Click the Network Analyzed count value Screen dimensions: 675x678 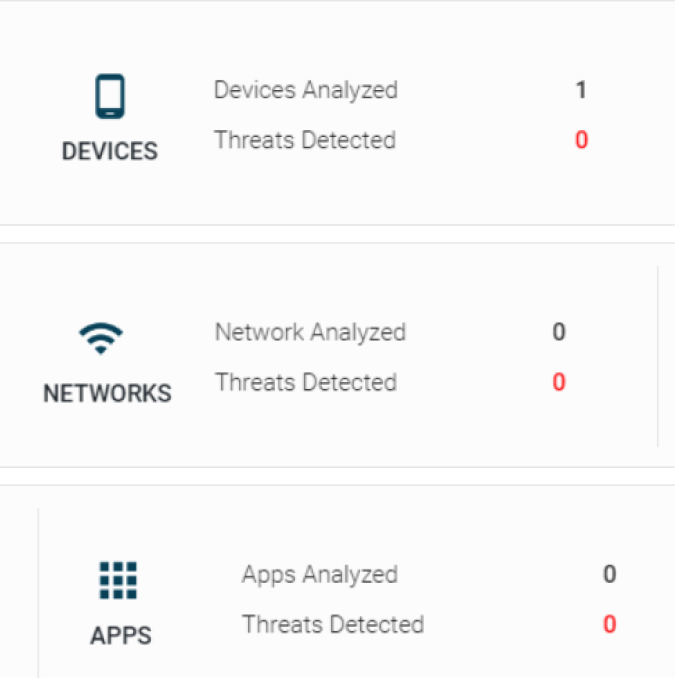[x=559, y=332]
